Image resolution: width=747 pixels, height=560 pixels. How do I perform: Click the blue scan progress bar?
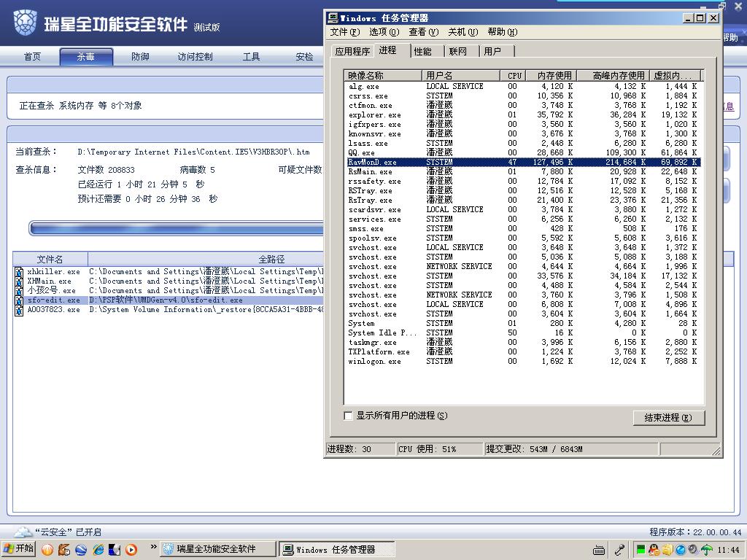click(177, 228)
